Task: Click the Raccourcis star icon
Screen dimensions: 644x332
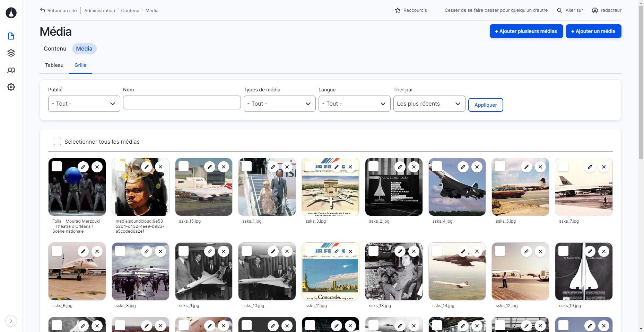Action: tap(398, 10)
